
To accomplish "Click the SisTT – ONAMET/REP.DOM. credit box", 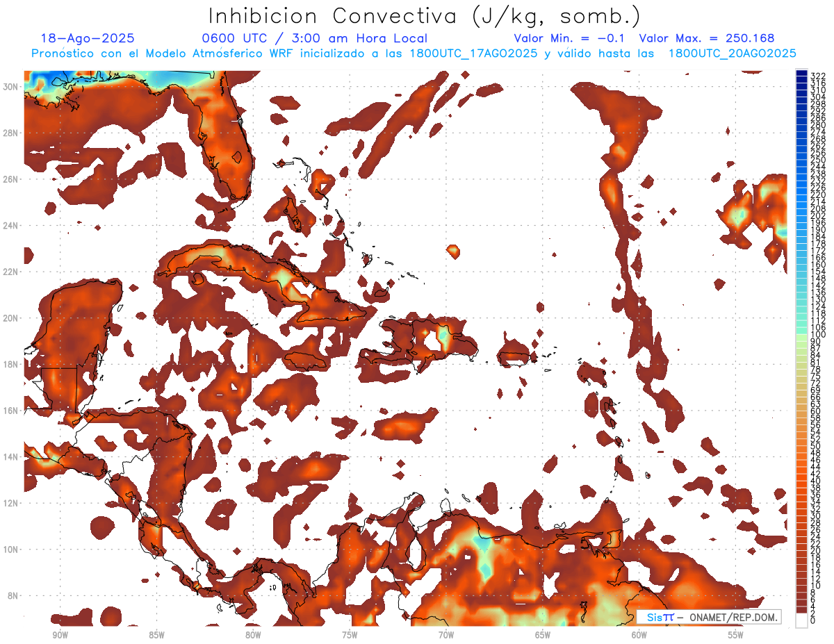I will (708, 617).
